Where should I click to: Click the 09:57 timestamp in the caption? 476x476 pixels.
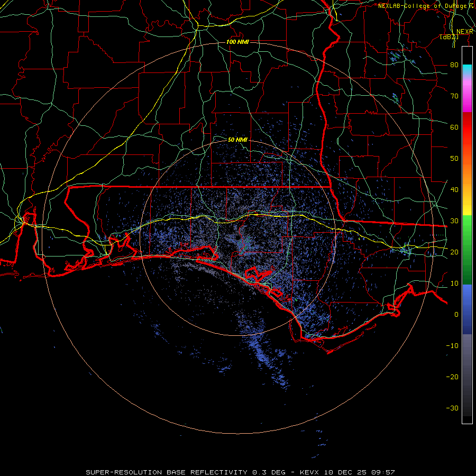tap(384, 472)
